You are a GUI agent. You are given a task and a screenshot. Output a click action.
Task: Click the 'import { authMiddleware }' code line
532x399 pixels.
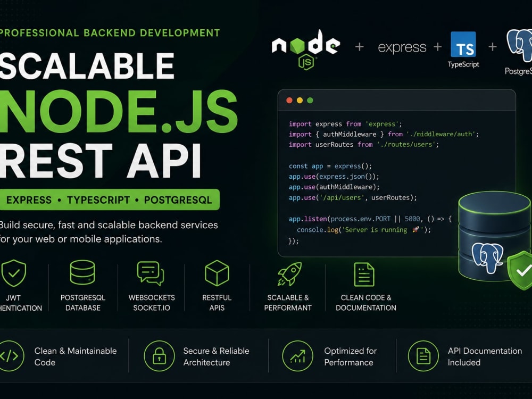(x=384, y=134)
